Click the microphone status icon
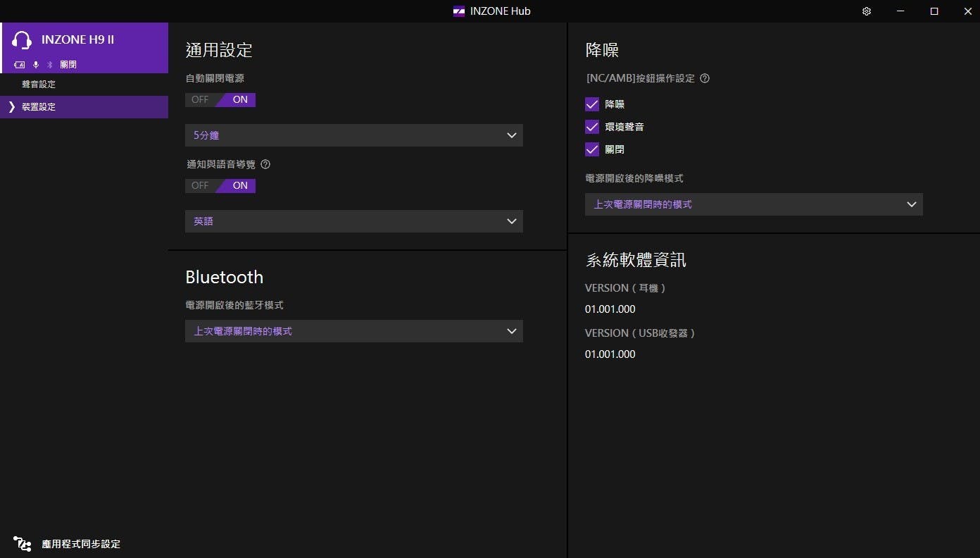The width and height of the screenshot is (980, 558). point(36,65)
